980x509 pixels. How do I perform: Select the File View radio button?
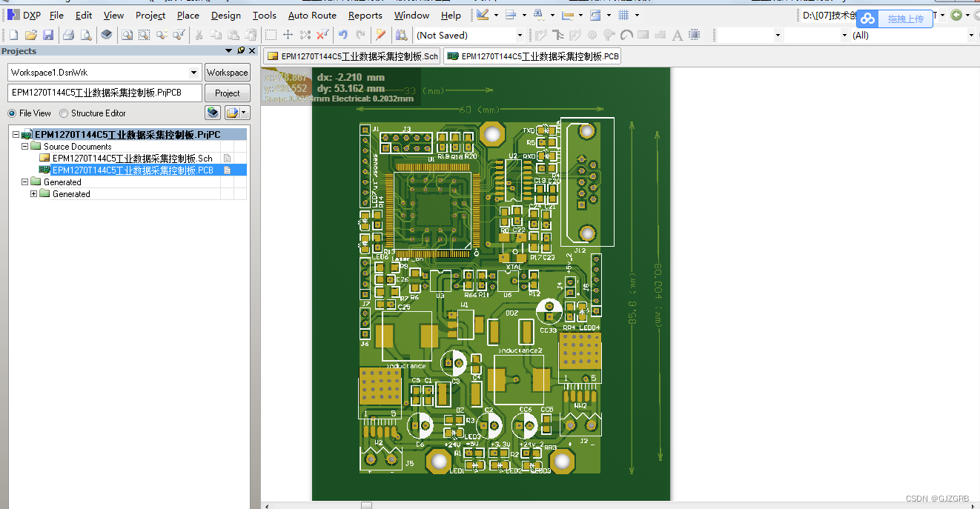click(x=12, y=113)
